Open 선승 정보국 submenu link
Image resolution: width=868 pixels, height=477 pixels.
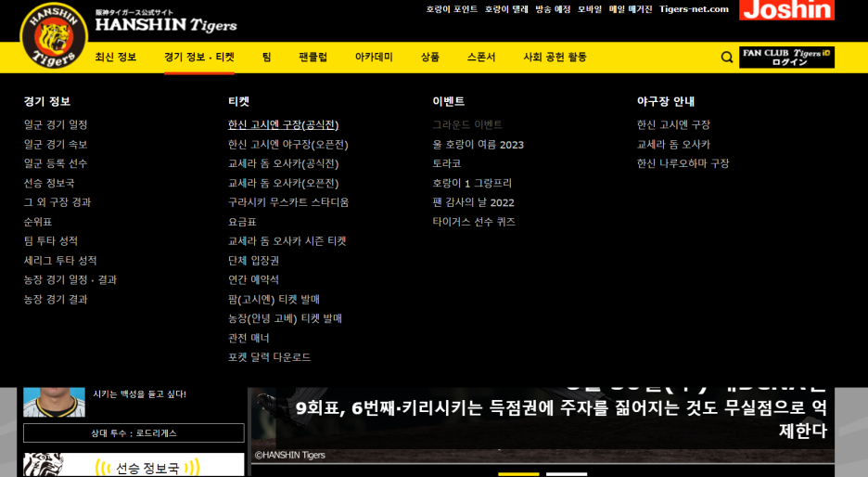[49, 183]
